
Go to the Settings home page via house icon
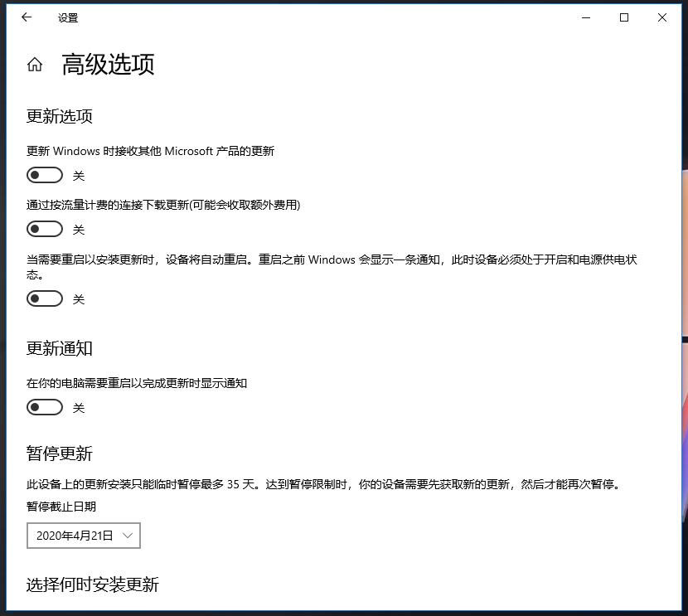(35, 65)
